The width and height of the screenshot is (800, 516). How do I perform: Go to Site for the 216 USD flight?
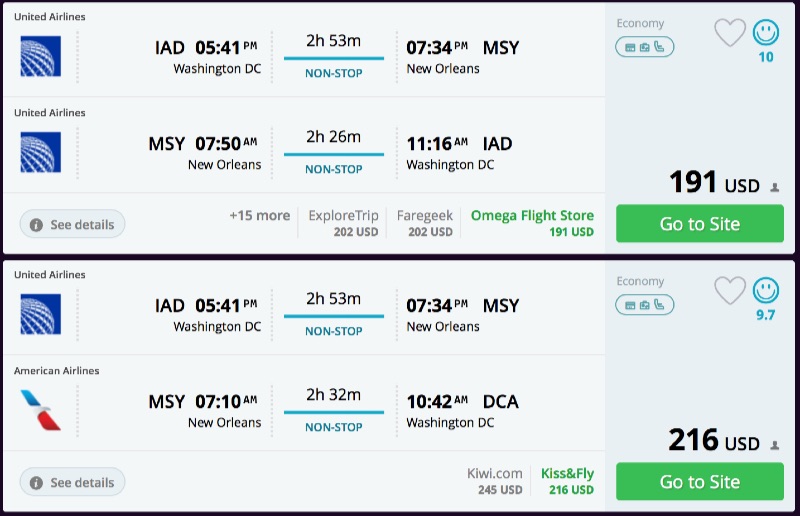pyautogui.click(x=699, y=482)
